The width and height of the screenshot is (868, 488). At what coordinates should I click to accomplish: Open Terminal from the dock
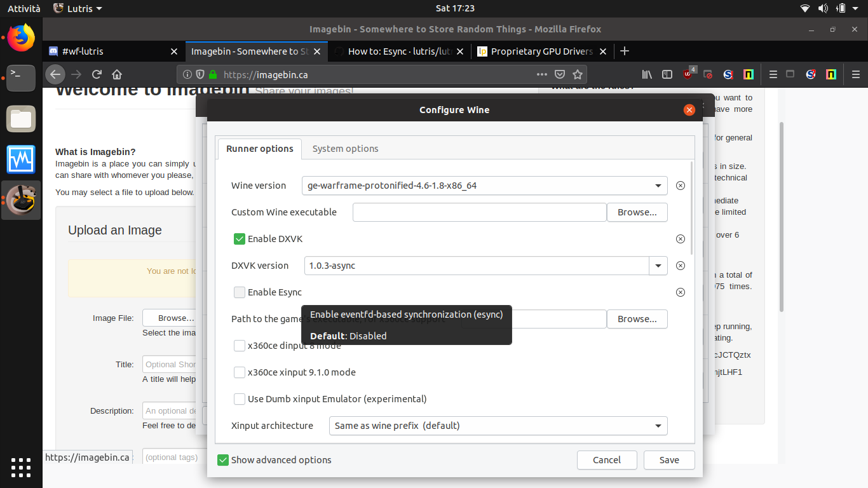21,78
